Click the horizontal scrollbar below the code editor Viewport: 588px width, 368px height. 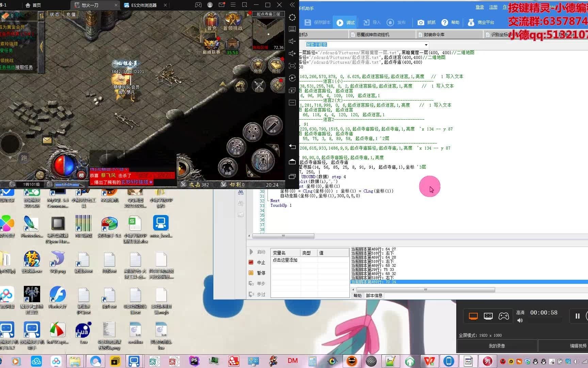coord(283,236)
